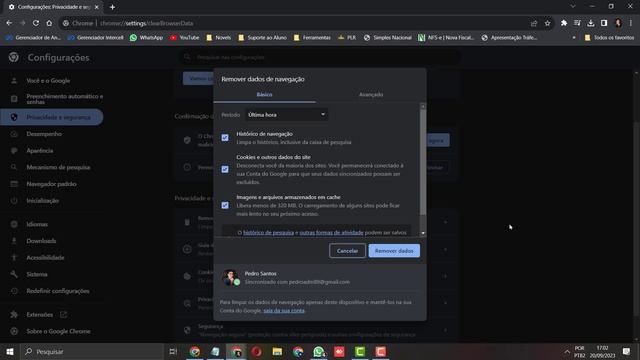Switch to the Avançado tab
The height and width of the screenshot is (360, 640).
[x=371, y=94]
